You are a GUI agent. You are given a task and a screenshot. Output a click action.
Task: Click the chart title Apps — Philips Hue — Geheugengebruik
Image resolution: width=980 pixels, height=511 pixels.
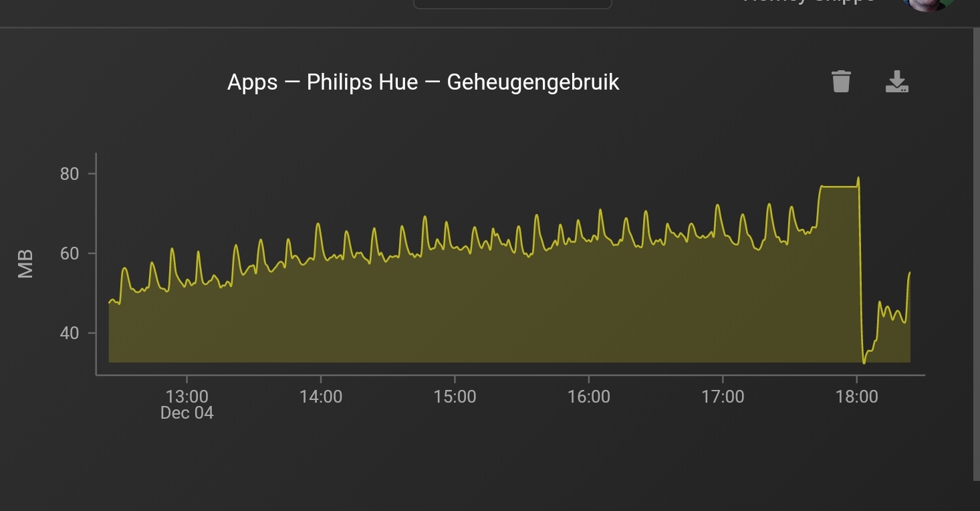tap(423, 82)
